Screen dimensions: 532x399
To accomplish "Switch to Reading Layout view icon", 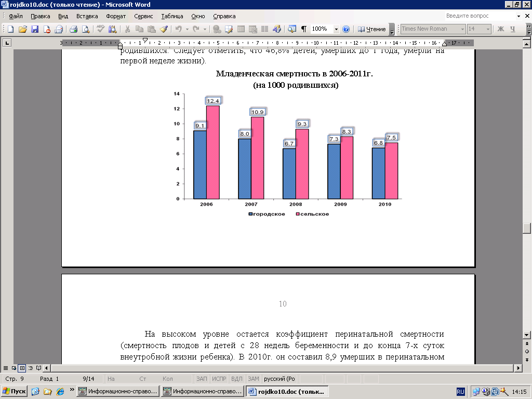I will [38, 368].
